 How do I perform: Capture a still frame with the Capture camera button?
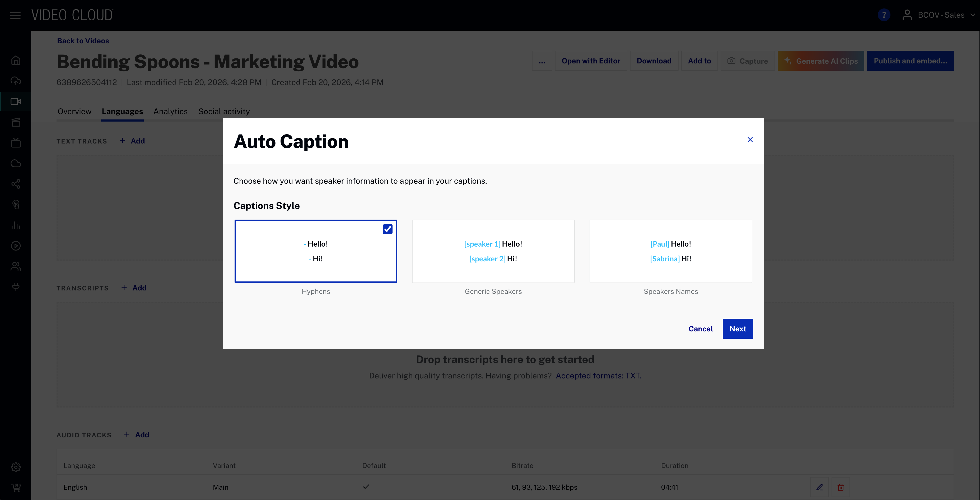(x=747, y=61)
